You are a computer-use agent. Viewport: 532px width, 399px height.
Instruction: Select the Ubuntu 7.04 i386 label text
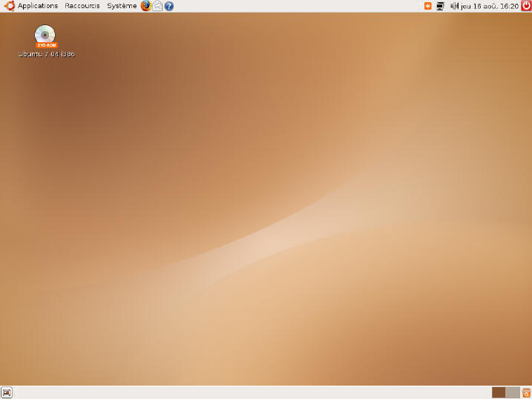pyautogui.click(x=47, y=54)
